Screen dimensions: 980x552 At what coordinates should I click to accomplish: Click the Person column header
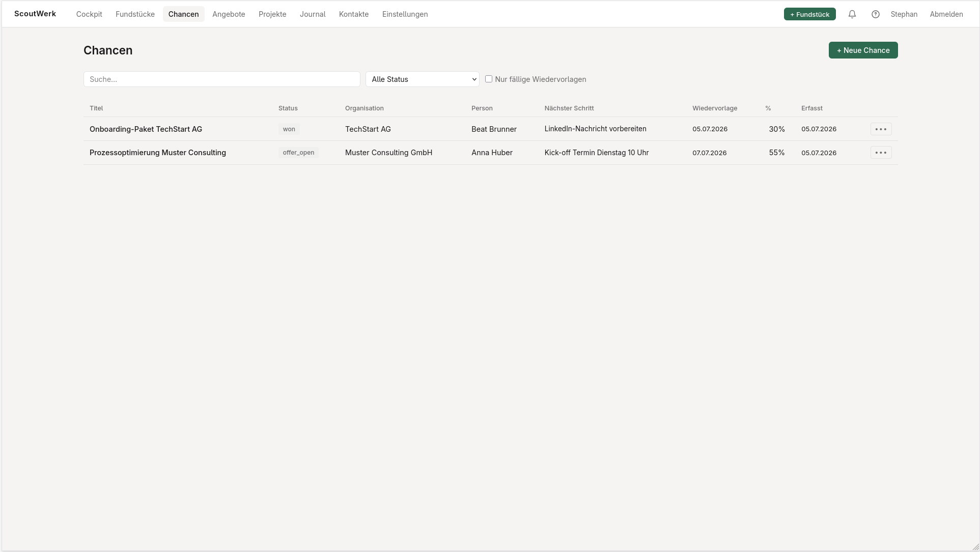coord(482,108)
